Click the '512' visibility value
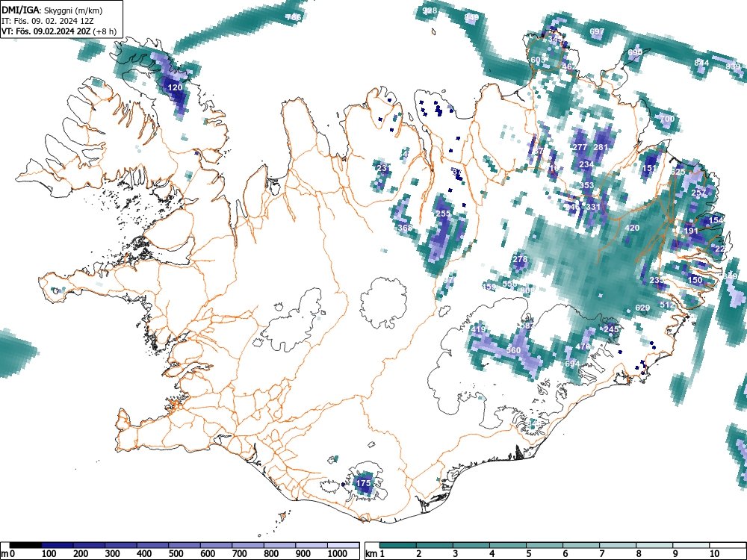 tap(667, 305)
